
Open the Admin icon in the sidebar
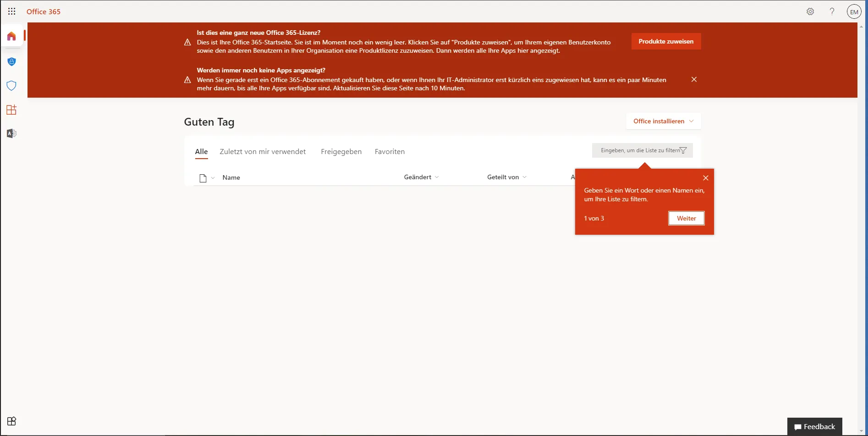(x=11, y=133)
